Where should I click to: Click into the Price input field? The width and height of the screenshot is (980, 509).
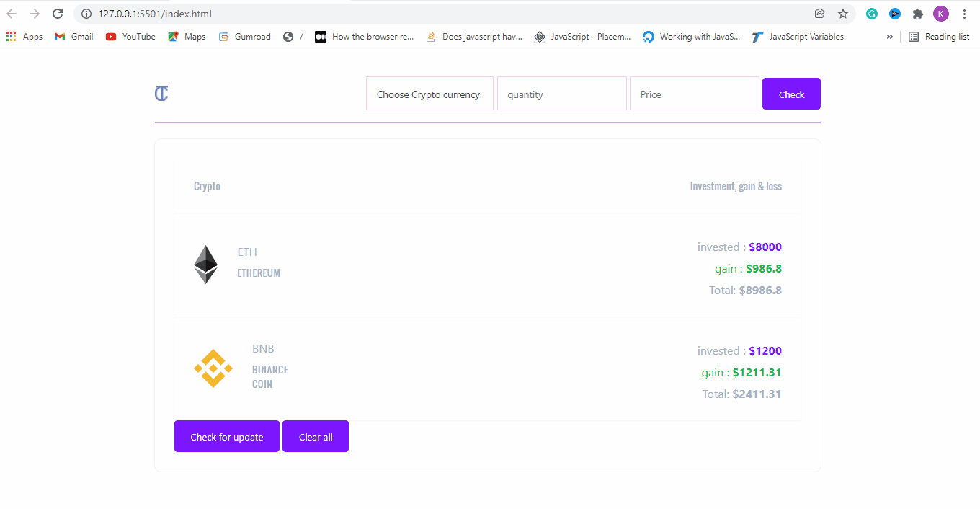(694, 94)
